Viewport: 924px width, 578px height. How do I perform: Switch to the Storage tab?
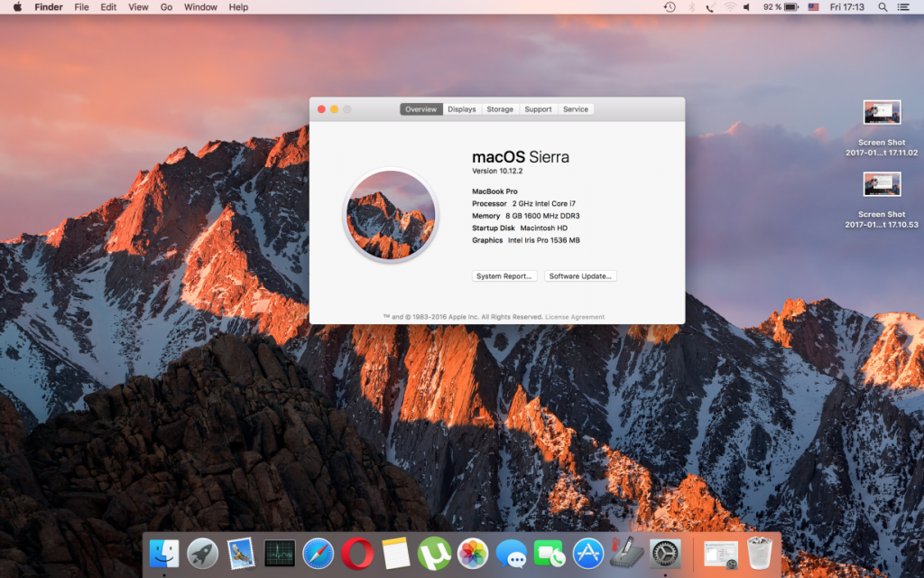click(x=500, y=109)
